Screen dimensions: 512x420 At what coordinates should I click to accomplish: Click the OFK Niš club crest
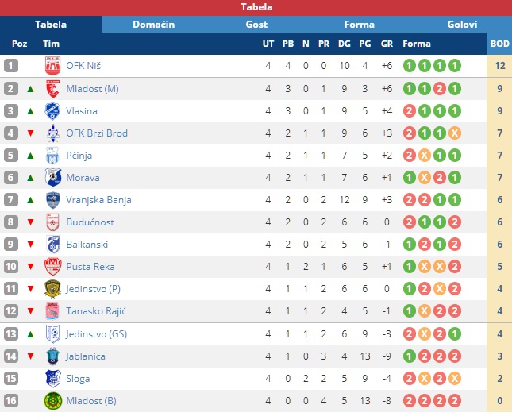52,66
